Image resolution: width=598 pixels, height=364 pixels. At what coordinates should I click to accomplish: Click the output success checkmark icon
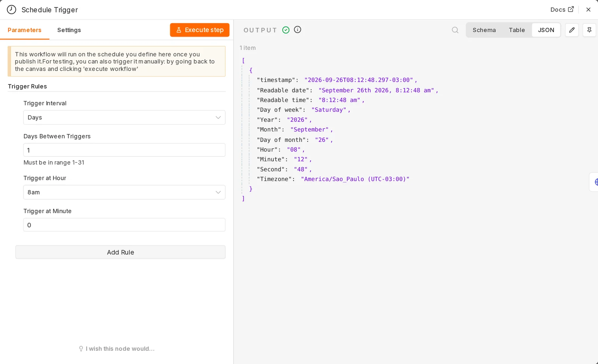(286, 30)
